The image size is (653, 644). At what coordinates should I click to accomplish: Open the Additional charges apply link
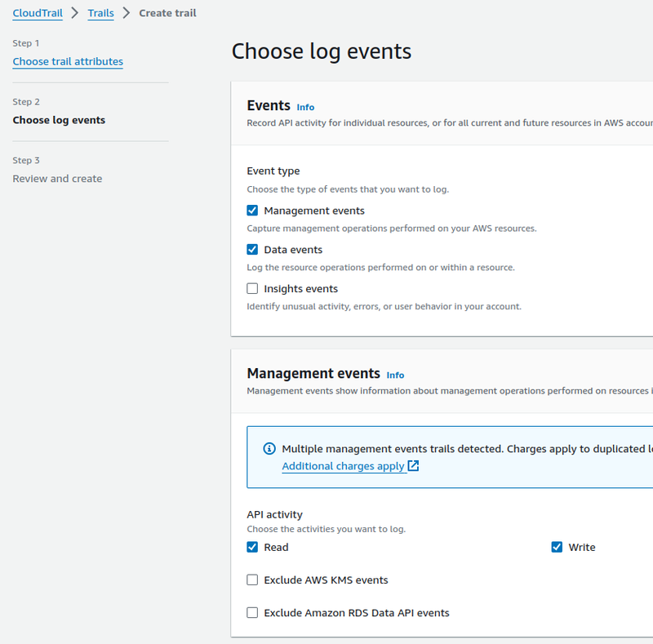point(343,466)
